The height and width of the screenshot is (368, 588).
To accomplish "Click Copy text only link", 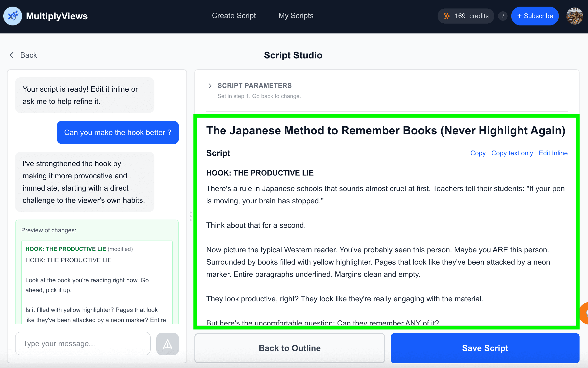I will coord(512,153).
